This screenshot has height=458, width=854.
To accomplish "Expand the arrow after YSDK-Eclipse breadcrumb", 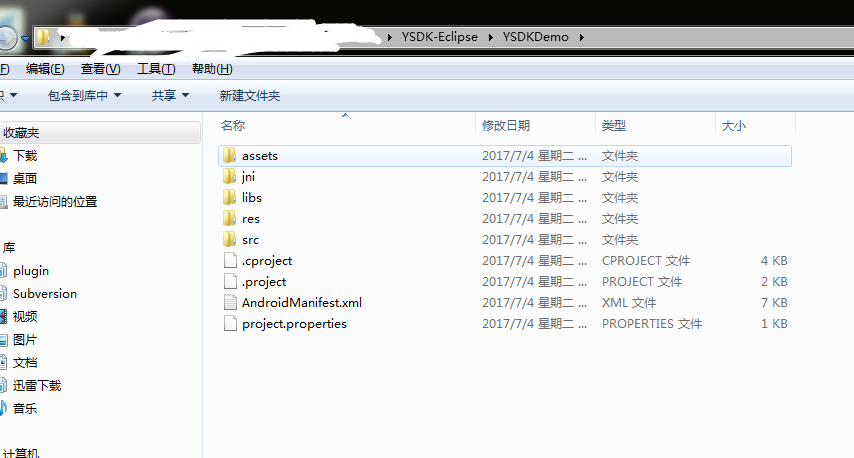I will (491, 37).
